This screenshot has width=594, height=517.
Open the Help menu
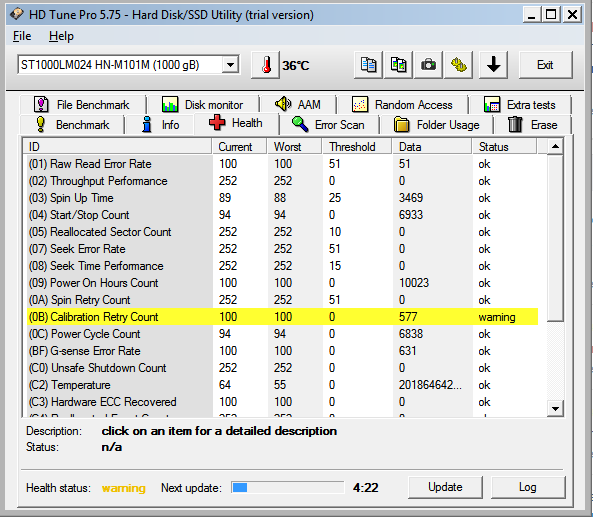[x=61, y=36]
